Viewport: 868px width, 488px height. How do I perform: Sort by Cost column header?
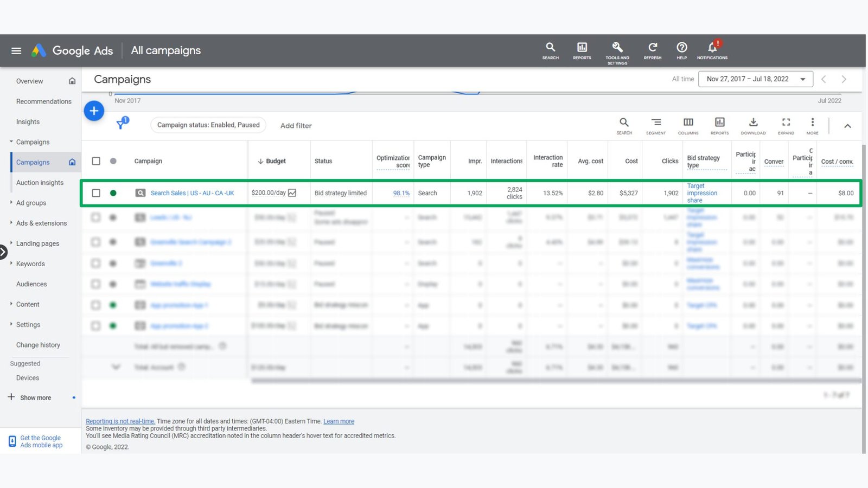[x=631, y=161]
